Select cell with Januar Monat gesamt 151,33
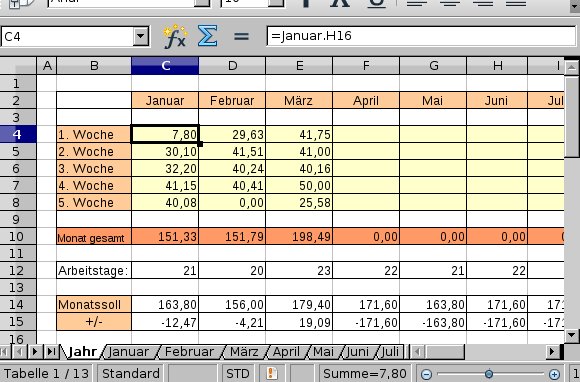This screenshot has width=580, height=382. tap(165, 236)
